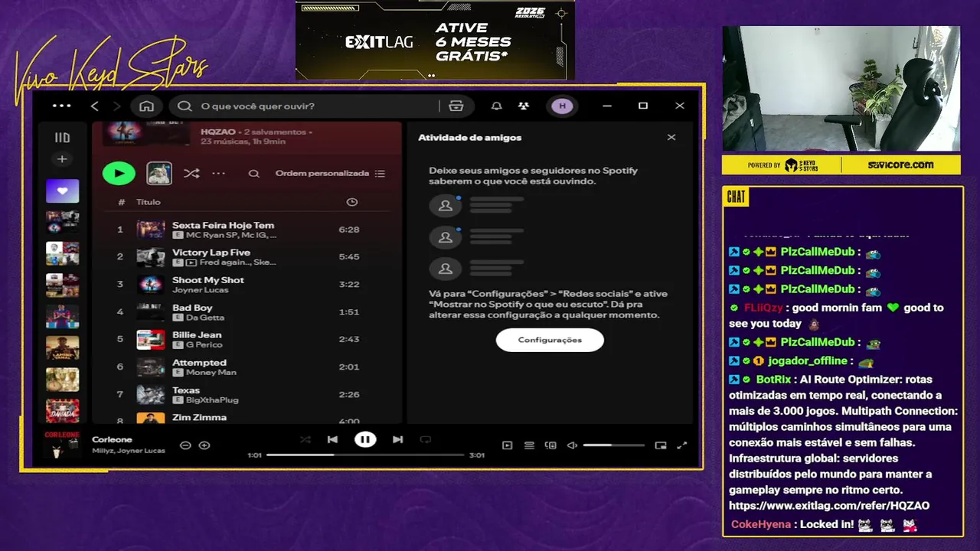Screen dimensions: 980x551
Task: Open the Home button
Action: [146, 106]
